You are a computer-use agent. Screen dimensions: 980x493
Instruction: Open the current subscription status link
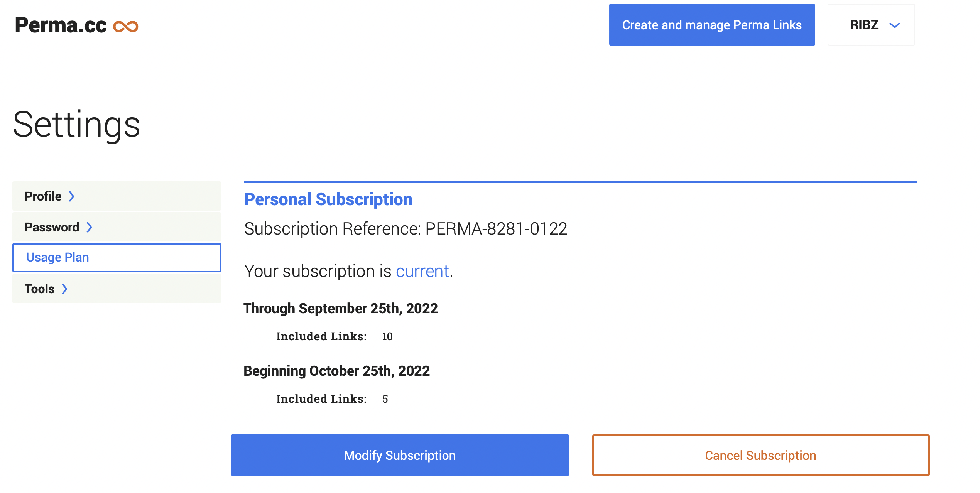click(422, 271)
